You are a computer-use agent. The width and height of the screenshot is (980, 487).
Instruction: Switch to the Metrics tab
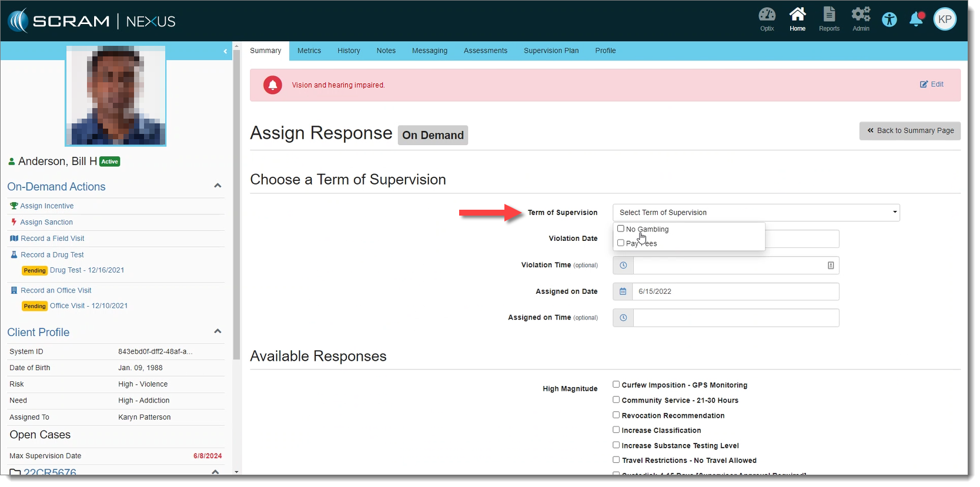[x=309, y=51]
